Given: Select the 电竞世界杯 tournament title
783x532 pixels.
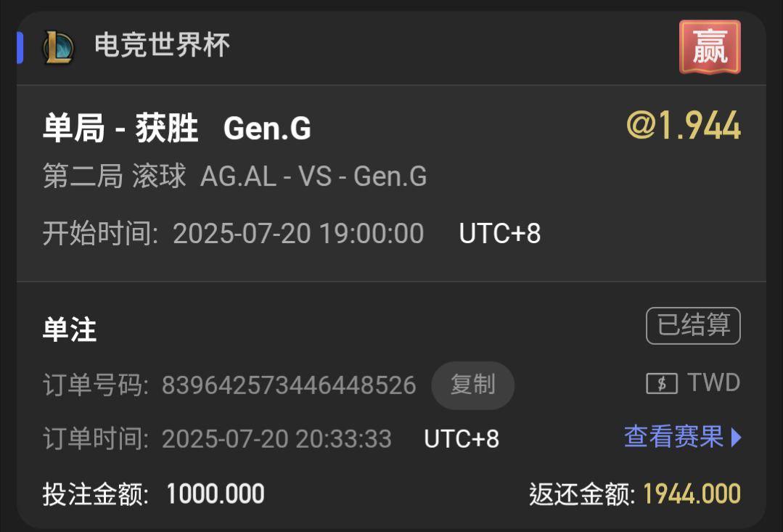Looking at the screenshot, I should pos(163,46).
